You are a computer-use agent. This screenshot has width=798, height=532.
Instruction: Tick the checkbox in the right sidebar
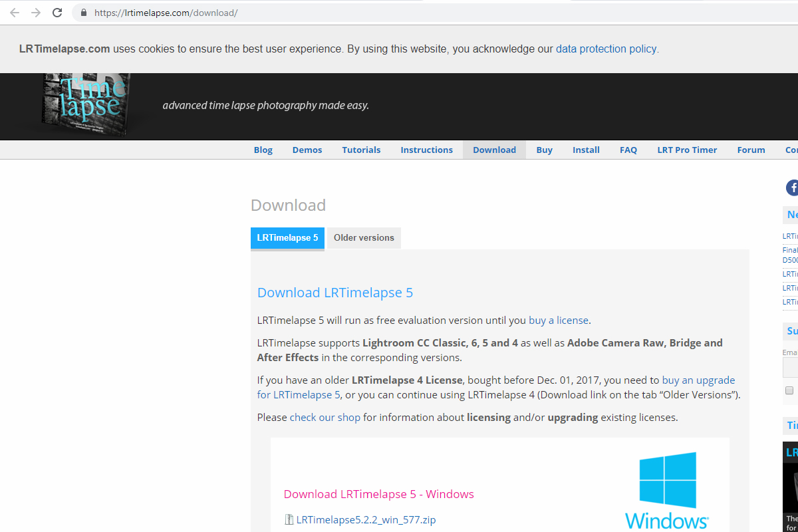click(x=789, y=390)
